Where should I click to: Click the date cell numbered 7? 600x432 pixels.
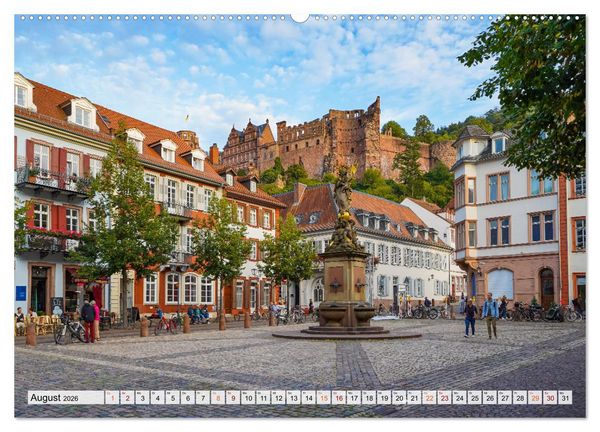point(203,398)
